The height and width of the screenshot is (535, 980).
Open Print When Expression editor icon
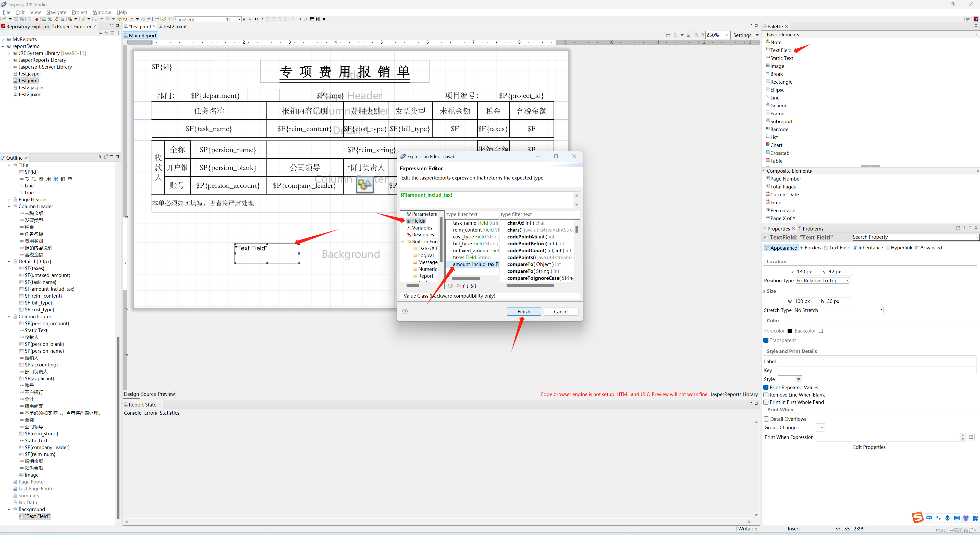[x=971, y=437]
